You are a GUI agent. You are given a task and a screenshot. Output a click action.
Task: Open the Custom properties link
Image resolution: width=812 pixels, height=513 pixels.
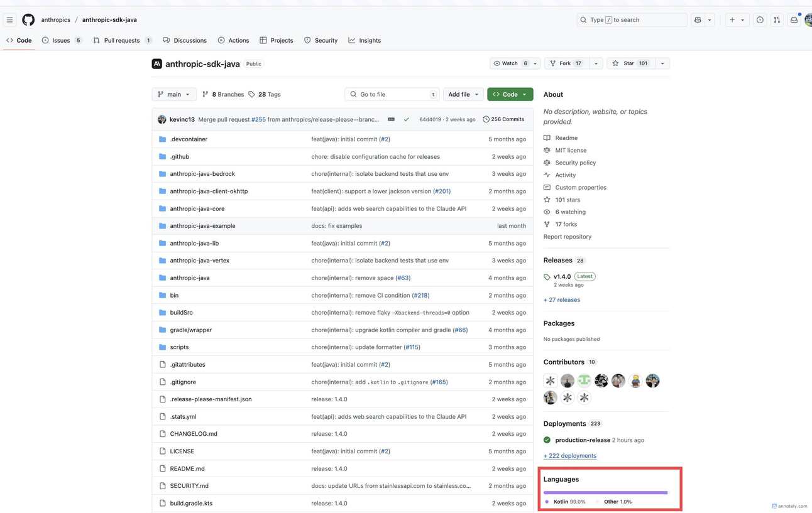[x=581, y=188]
